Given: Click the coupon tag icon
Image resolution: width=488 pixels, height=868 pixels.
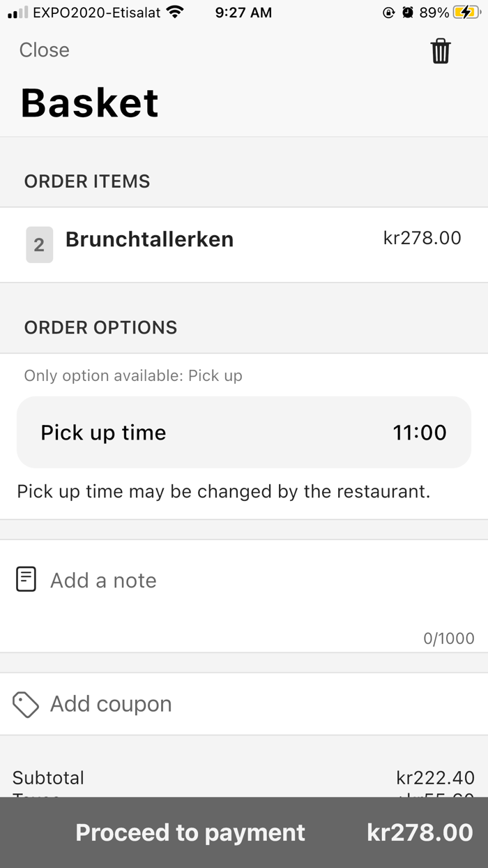Looking at the screenshot, I should coord(26,704).
